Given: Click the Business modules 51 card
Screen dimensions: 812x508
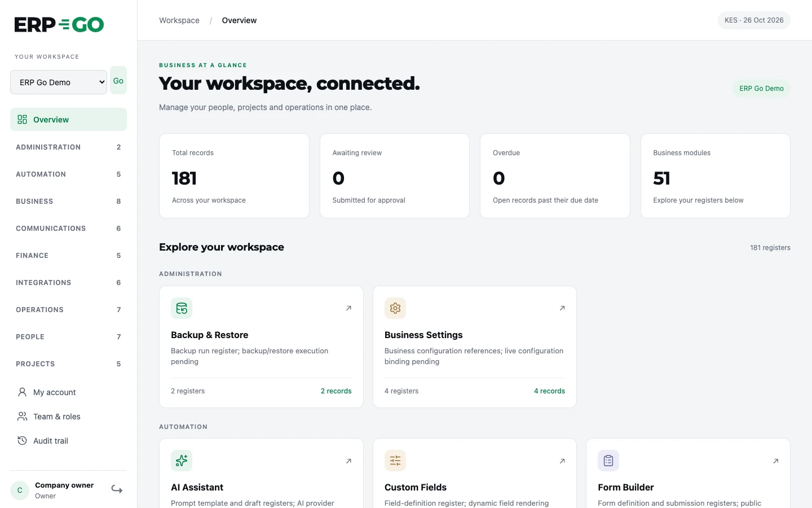Looking at the screenshot, I should (x=716, y=176).
